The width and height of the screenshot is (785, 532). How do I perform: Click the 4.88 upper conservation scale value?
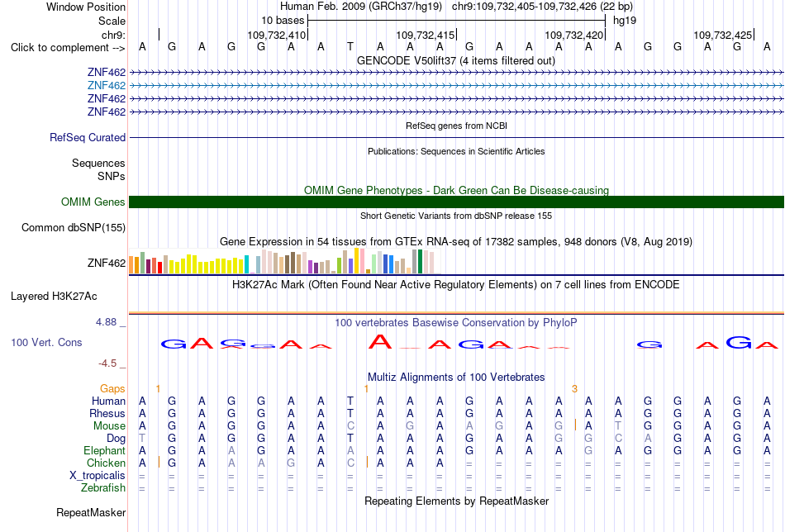pos(106,322)
